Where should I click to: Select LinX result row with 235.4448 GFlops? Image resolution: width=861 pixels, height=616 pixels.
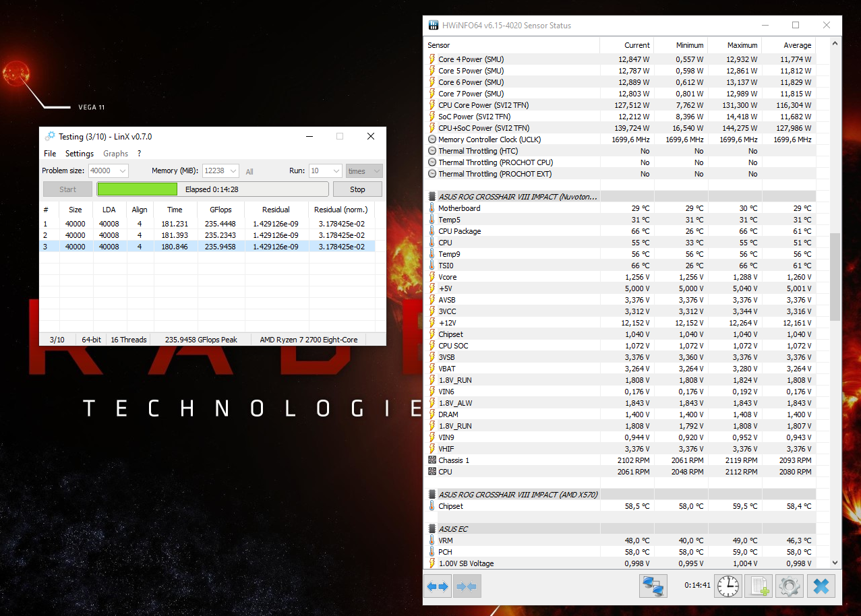click(x=207, y=224)
